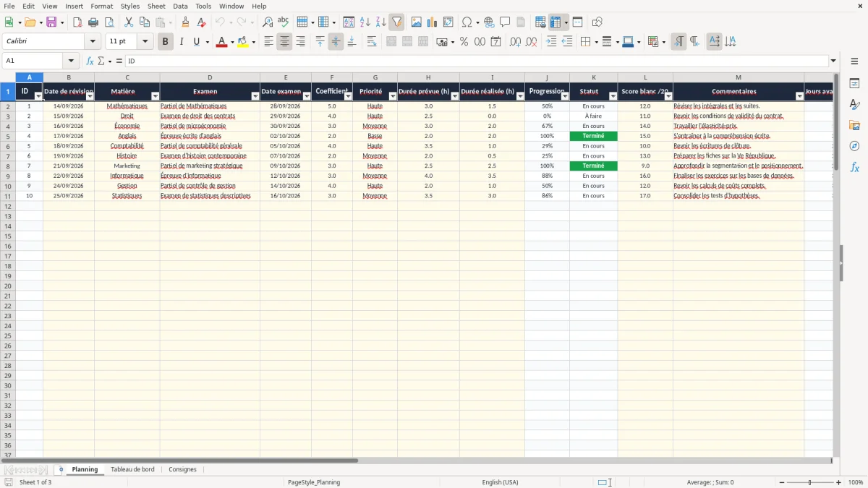The width and height of the screenshot is (868, 488).
Task: Toggle AutoFilter button
Action: click(396, 22)
